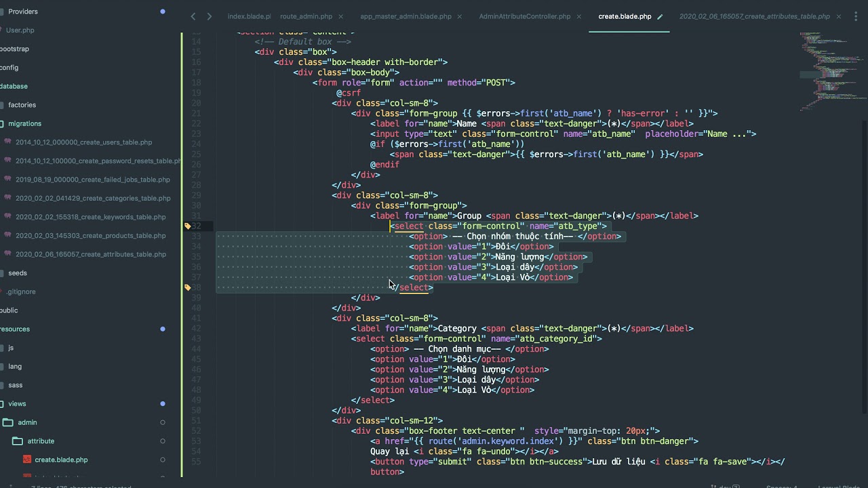
Task: Collapse the database folder
Action: click(x=14, y=86)
